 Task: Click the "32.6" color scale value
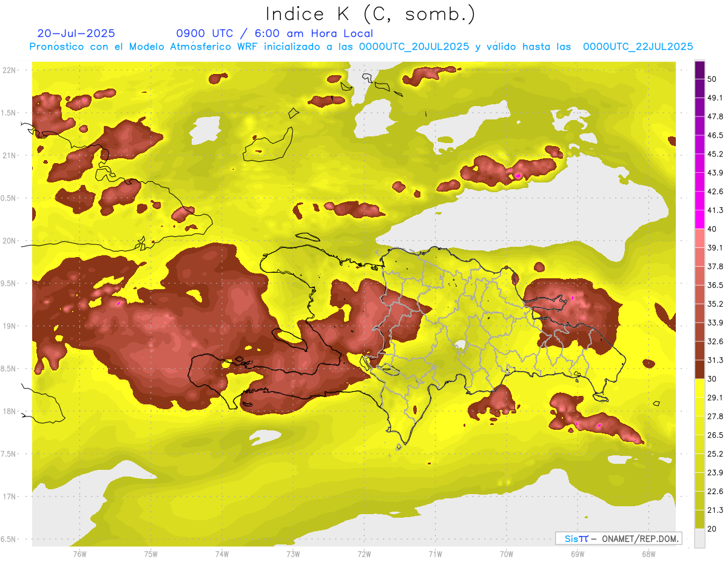pyautogui.click(x=715, y=341)
